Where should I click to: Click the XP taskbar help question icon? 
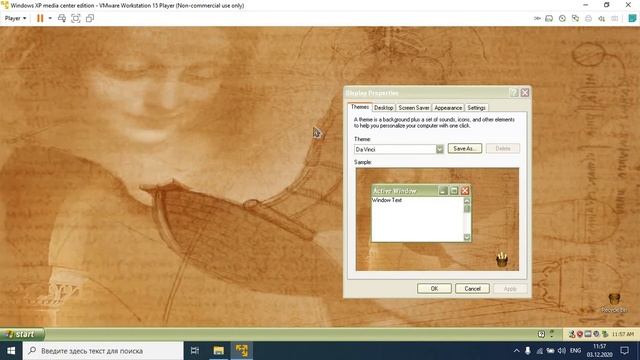[541, 334]
